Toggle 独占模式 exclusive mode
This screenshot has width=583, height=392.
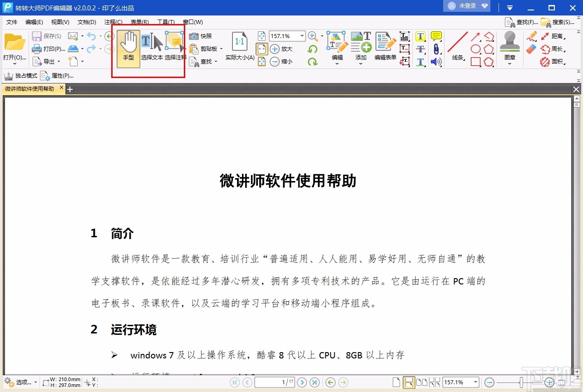click(x=21, y=75)
